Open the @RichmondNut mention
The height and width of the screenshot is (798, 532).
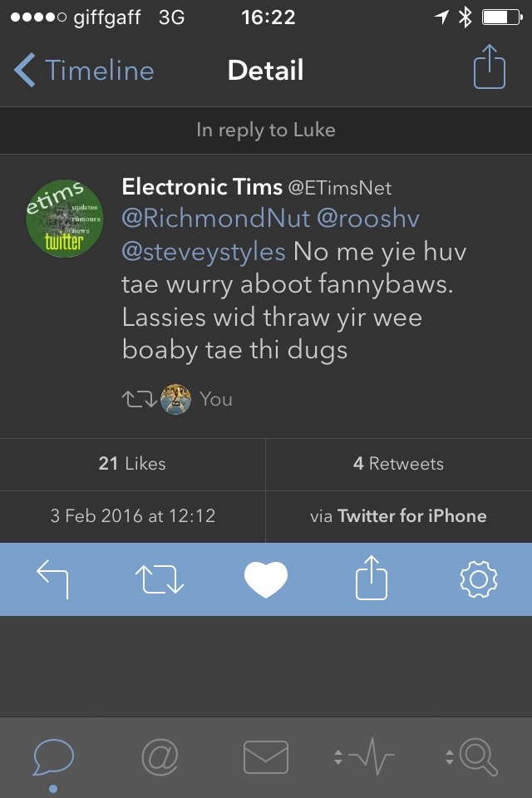click(x=217, y=219)
